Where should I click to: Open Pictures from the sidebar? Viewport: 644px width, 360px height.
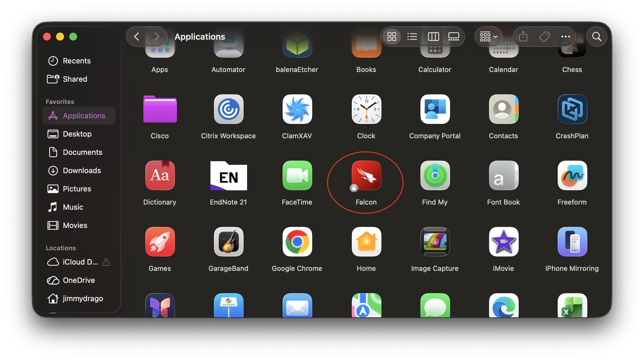click(x=79, y=189)
